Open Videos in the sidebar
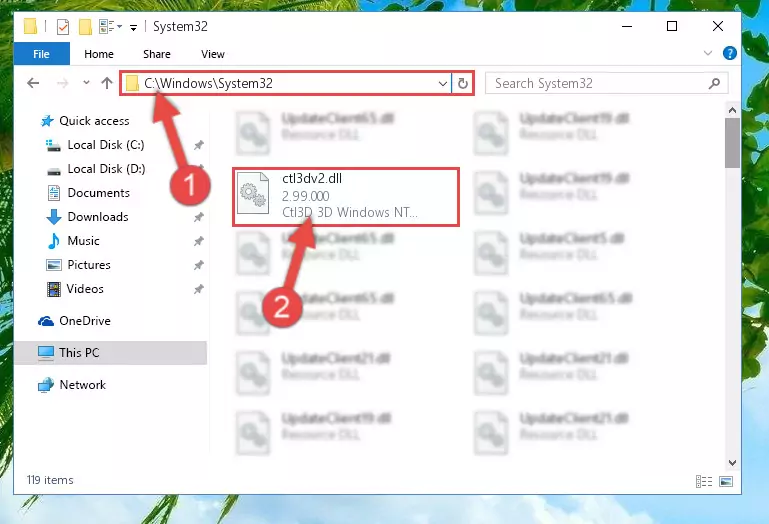This screenshot has width=769, height=524. point(85,289)
